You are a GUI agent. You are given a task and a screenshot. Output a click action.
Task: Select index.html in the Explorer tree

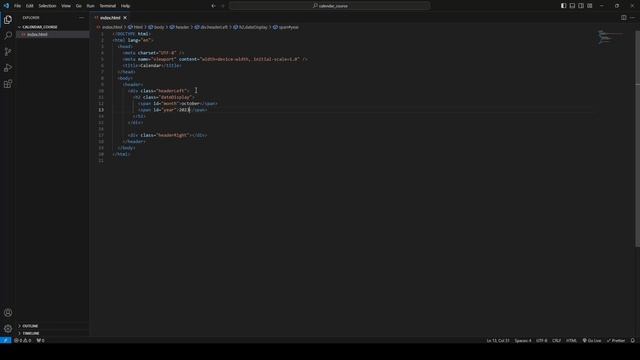tap(37, 35)
